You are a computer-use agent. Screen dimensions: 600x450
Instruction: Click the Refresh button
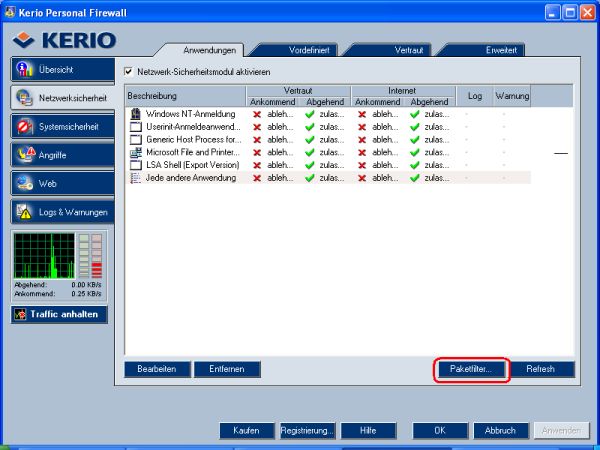pos(541,369)
